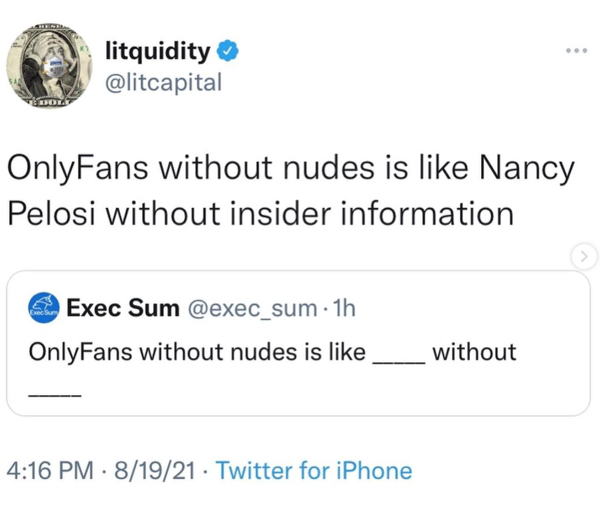Click the word "without" ending the quote's first line
The image size is (600, 510).
coord(474,352)
